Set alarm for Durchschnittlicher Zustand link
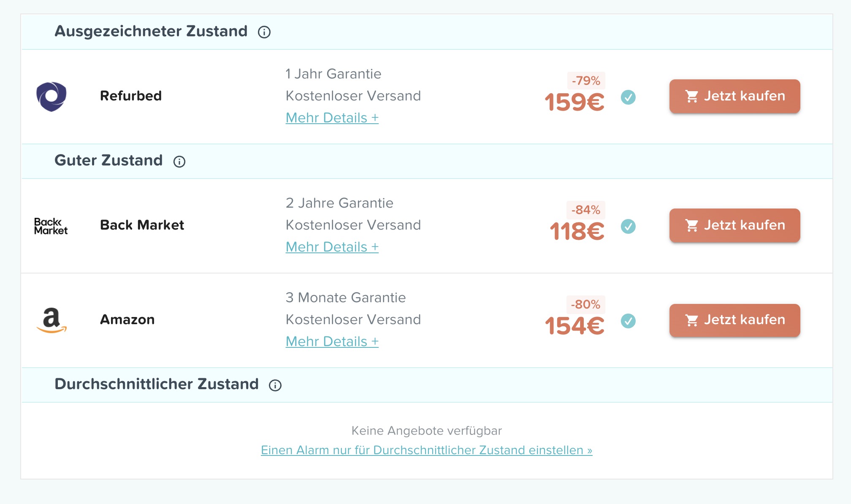851x504 pixels. point(426,450)
